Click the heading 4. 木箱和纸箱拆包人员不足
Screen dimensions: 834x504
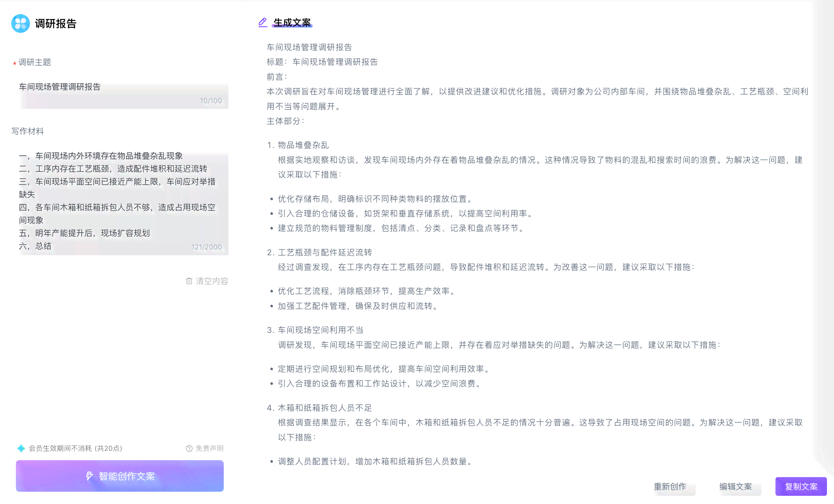tap(319, 408)
